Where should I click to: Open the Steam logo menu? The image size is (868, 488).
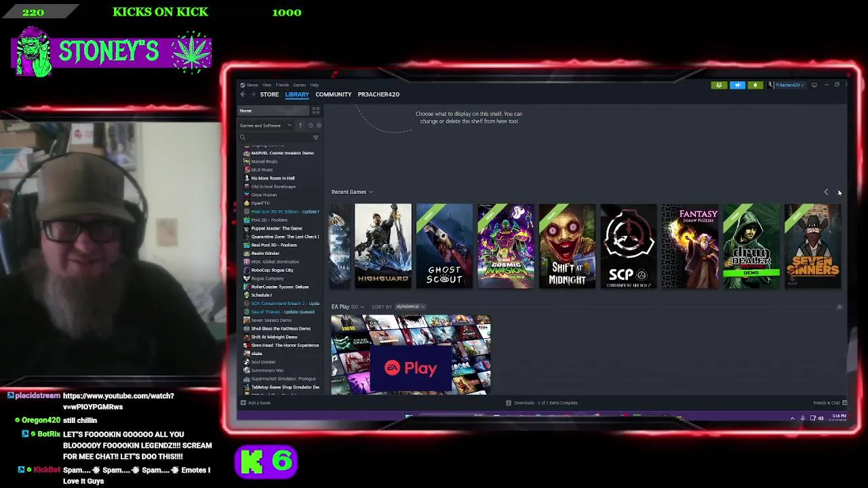(x=250, y=85)
